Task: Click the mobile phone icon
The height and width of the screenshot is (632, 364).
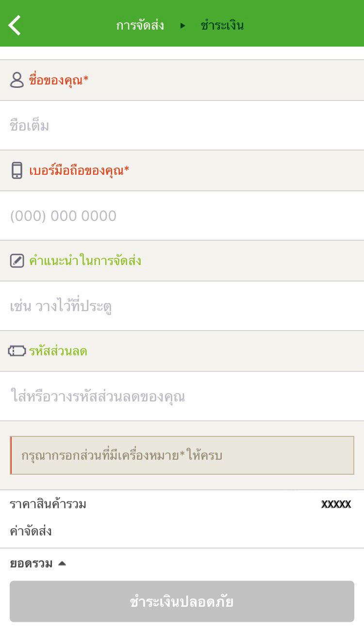Action: tap(17, 170)
